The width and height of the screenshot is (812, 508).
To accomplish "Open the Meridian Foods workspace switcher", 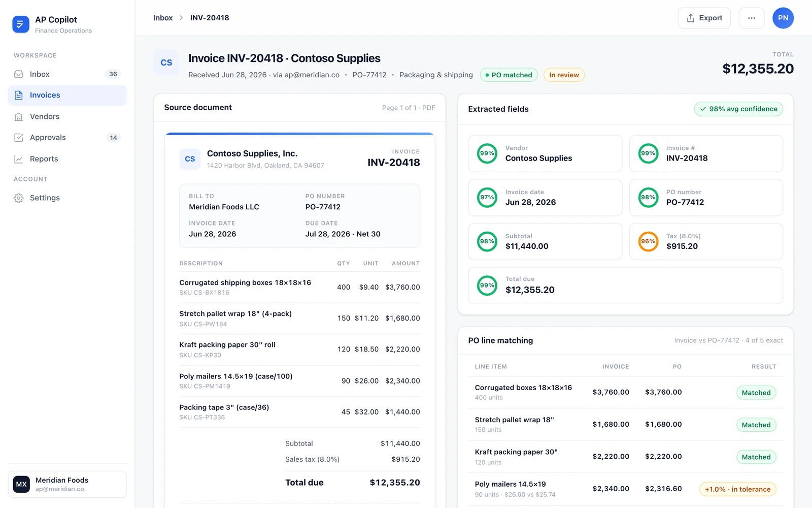I will (67, 484).
